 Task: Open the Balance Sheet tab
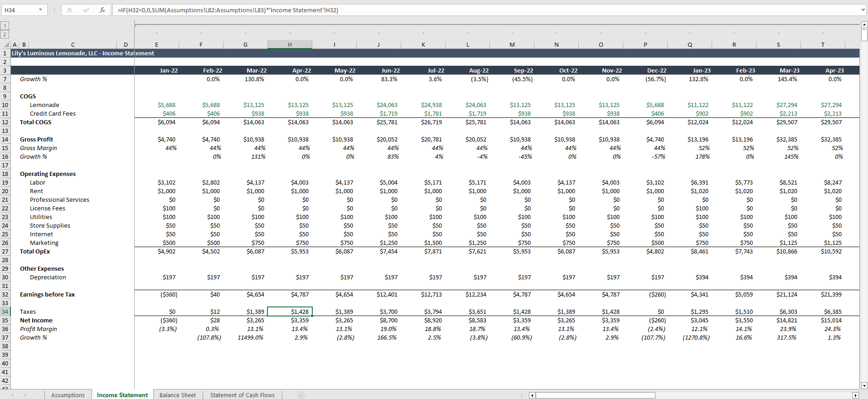pos(178,395)
